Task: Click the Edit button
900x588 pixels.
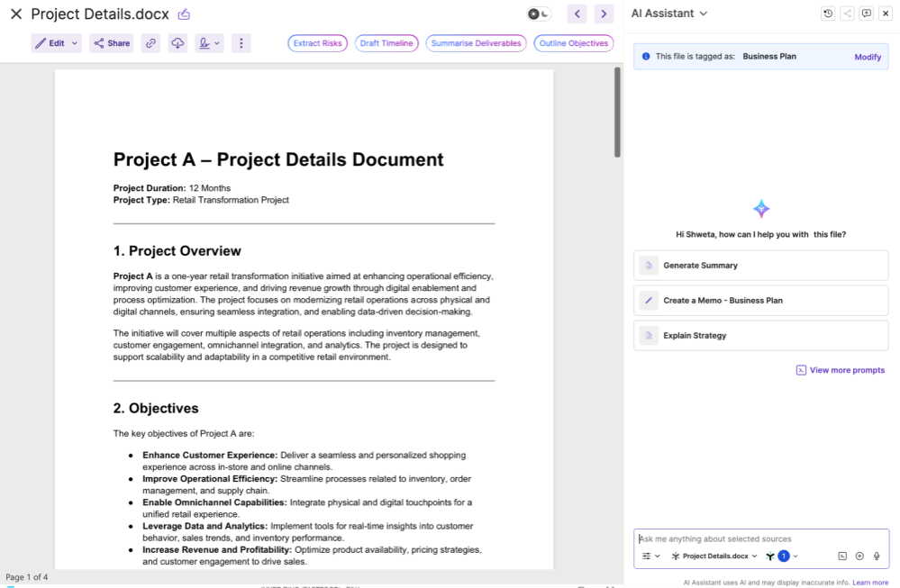Action: [50, 43]
